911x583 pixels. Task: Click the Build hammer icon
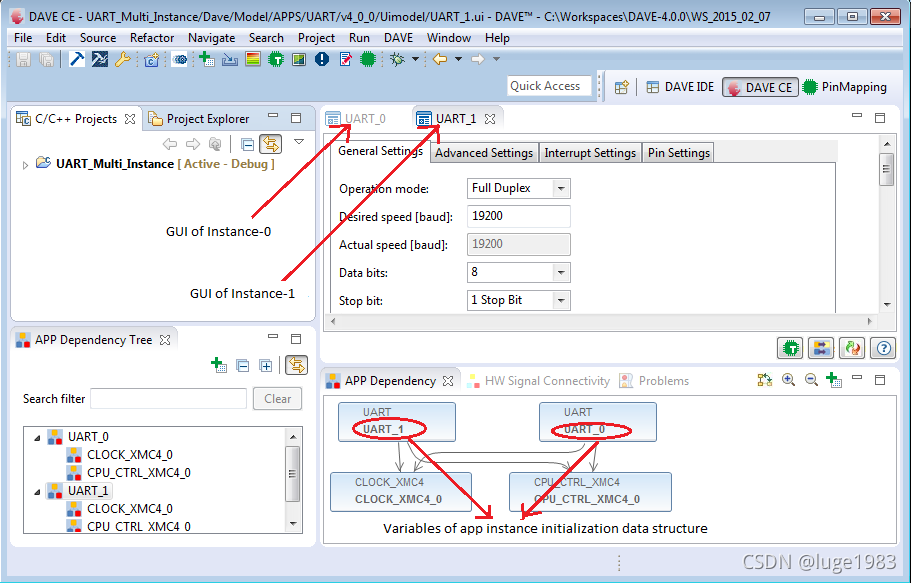(77, 59)
